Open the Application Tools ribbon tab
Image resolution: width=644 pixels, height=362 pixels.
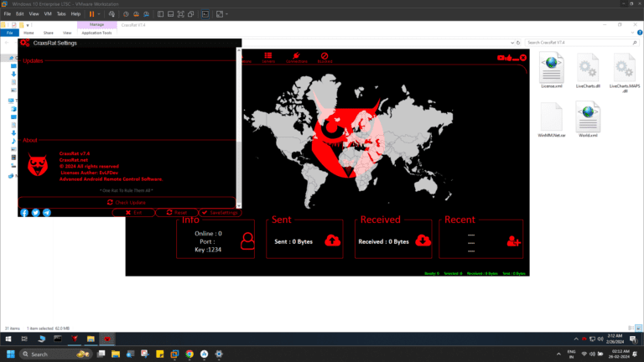click(x=96, y=33)
